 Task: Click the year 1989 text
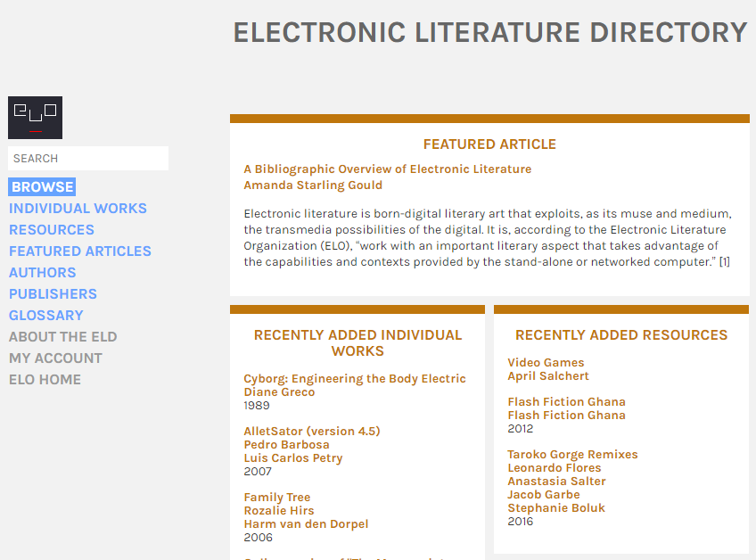tap(257, 406)
